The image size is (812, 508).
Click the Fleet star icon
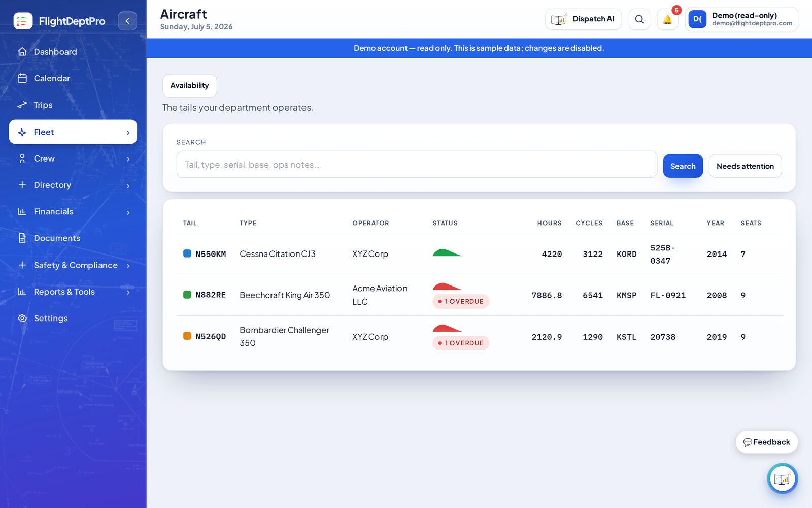click(x=22, y=132)
